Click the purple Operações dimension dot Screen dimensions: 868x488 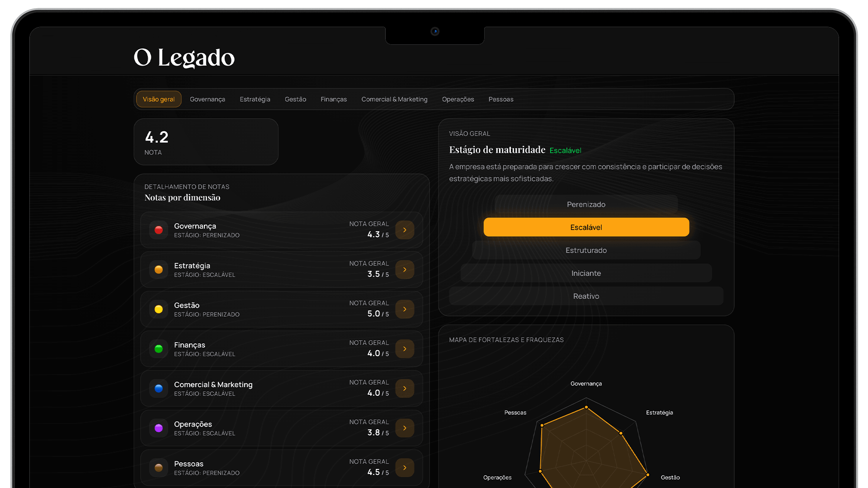(159, 428)
